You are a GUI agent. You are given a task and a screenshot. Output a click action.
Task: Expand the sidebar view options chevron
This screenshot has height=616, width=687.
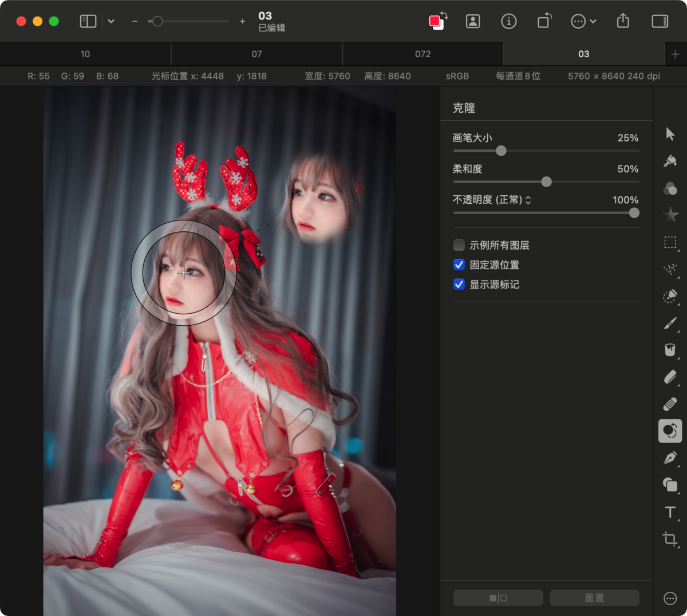point(111,21)
